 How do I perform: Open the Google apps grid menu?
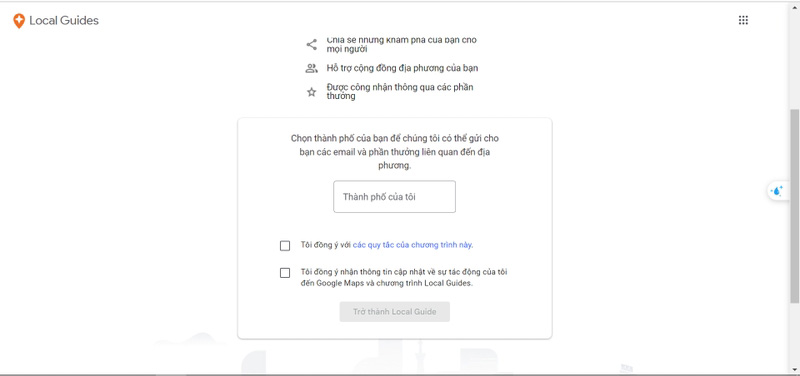(743, 20)
